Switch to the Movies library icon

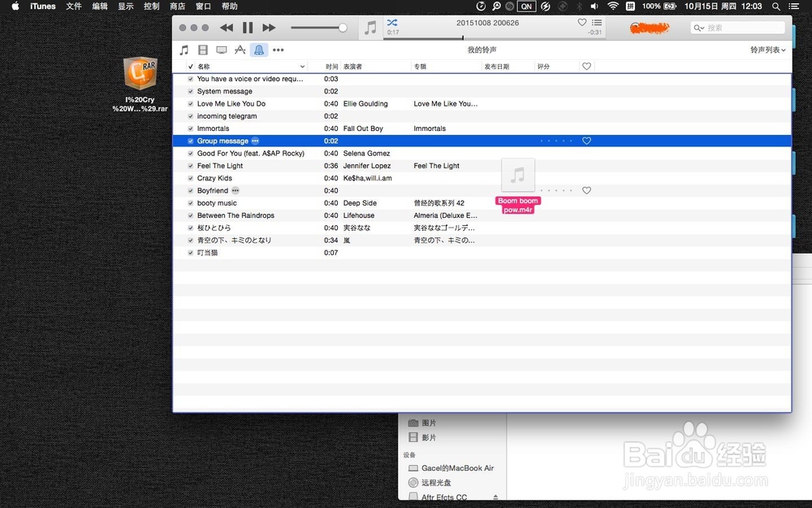[x=203, y=50]
